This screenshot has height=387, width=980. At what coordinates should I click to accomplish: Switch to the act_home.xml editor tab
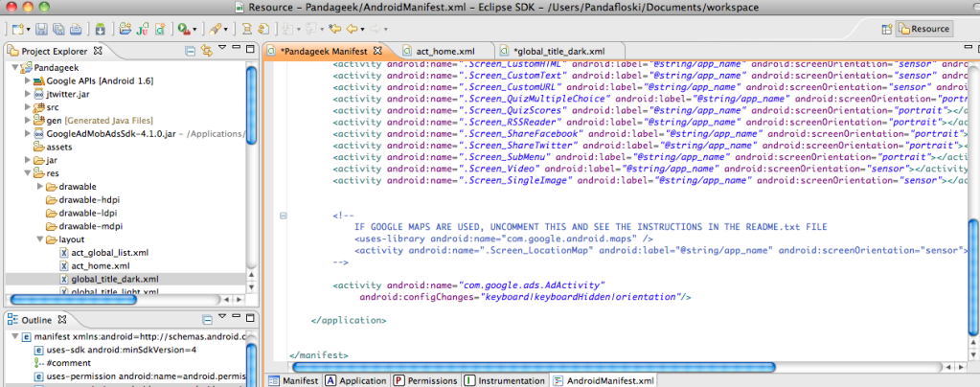click(445, 50)
